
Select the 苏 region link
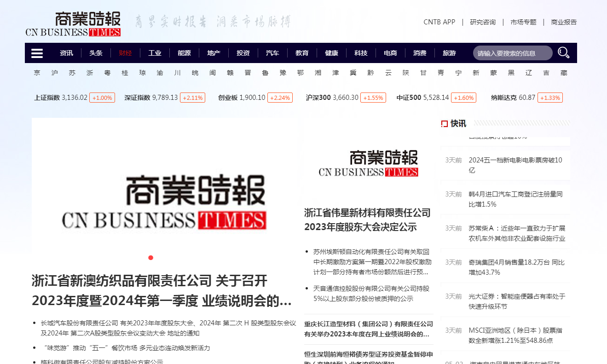click(72, 73)
